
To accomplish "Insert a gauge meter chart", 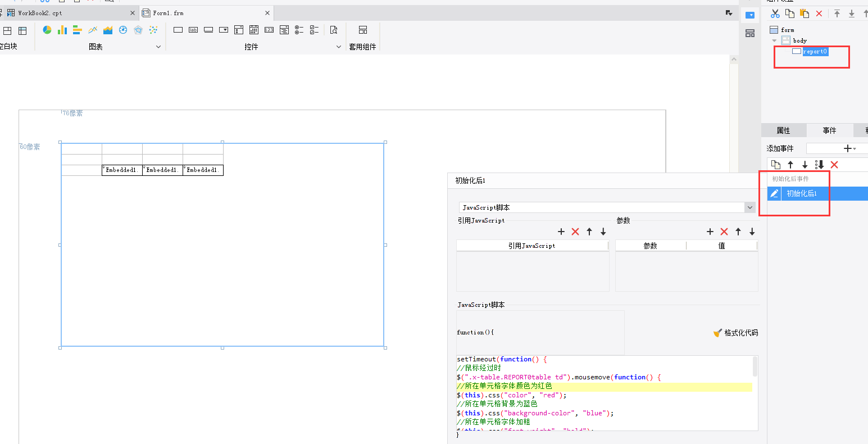I will (123, 30).
